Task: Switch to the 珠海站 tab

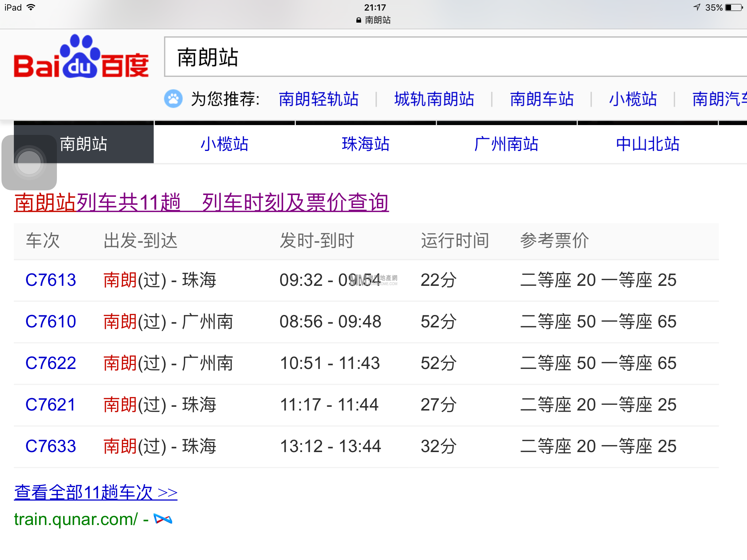Action: coord(365,144)
